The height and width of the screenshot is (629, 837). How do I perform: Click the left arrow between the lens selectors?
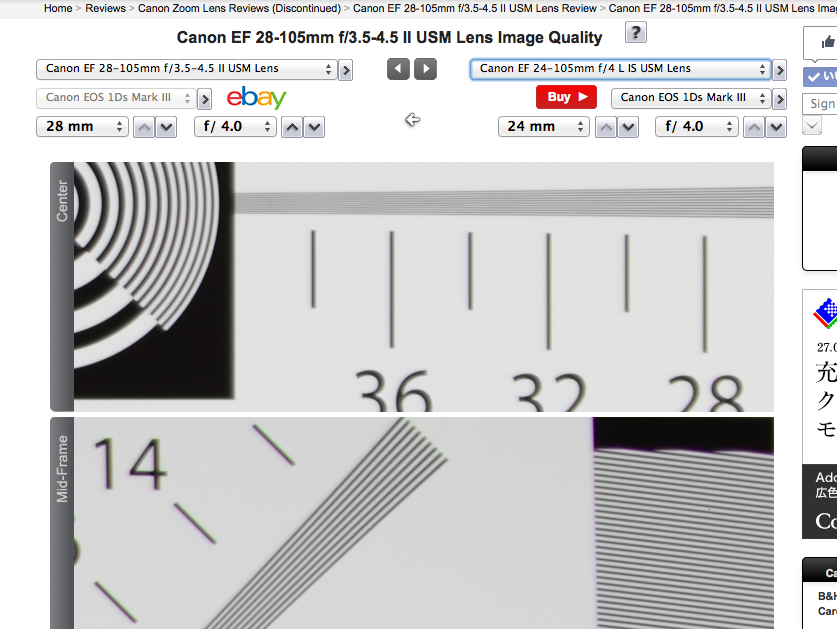click(x=398, y=69)
